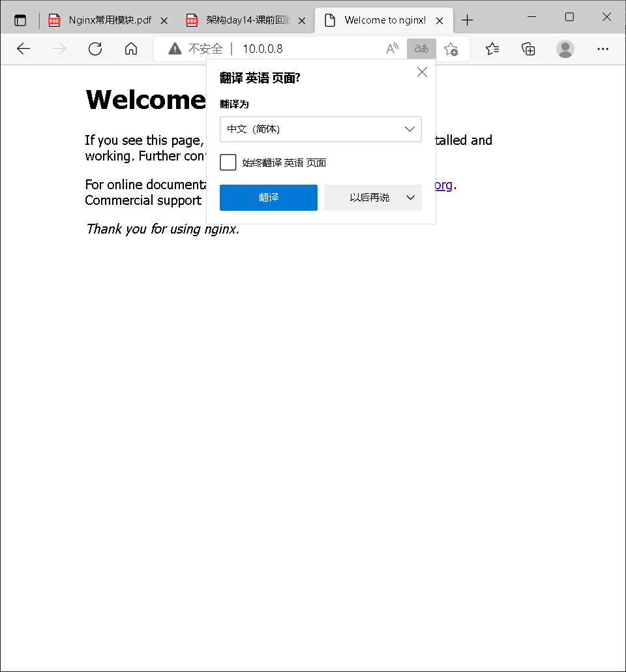Close the Welcome to nginx! tab

[440, 21]
